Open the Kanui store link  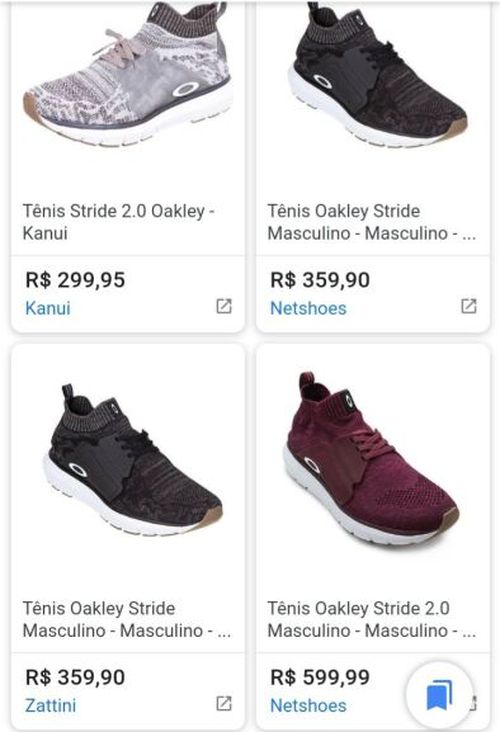[x=48, y=308]
